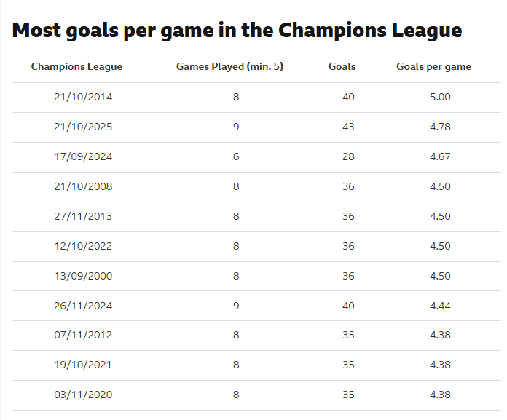Click the 26/11/2024 date cell

(x=83, y=306)
